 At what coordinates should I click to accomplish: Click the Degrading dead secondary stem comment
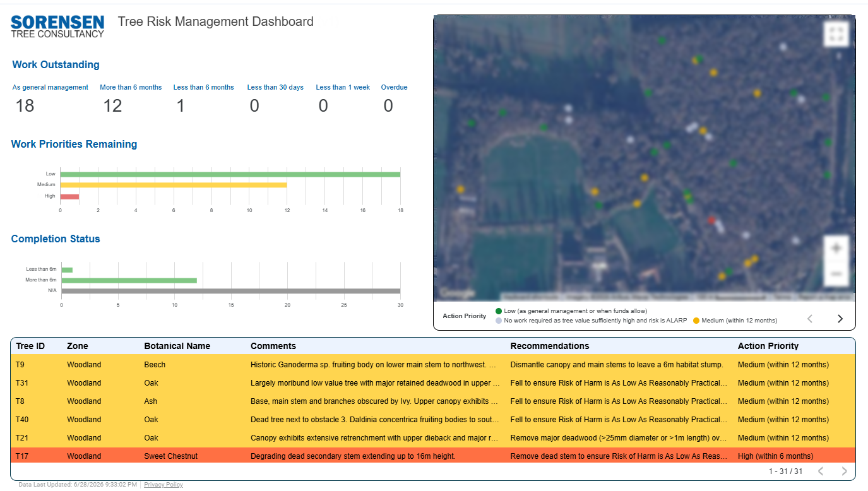point(353,456)
